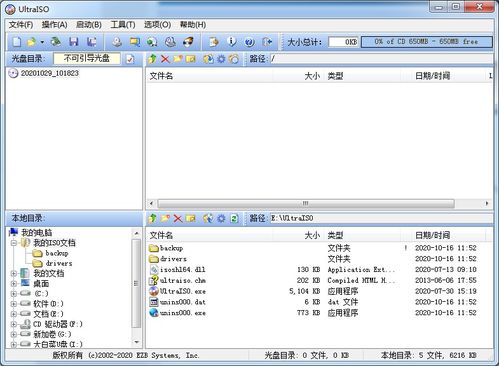Open the dropdown arrow beside Open icon
The width and height of the screenshot is (499, 366).
[42, 42]
